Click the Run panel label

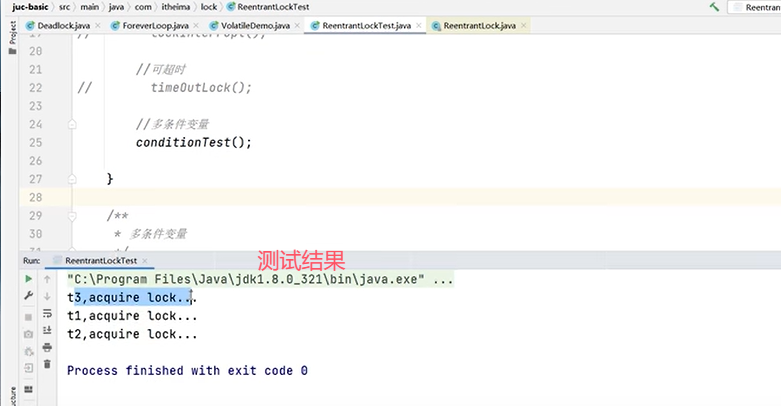click(31, 261)
